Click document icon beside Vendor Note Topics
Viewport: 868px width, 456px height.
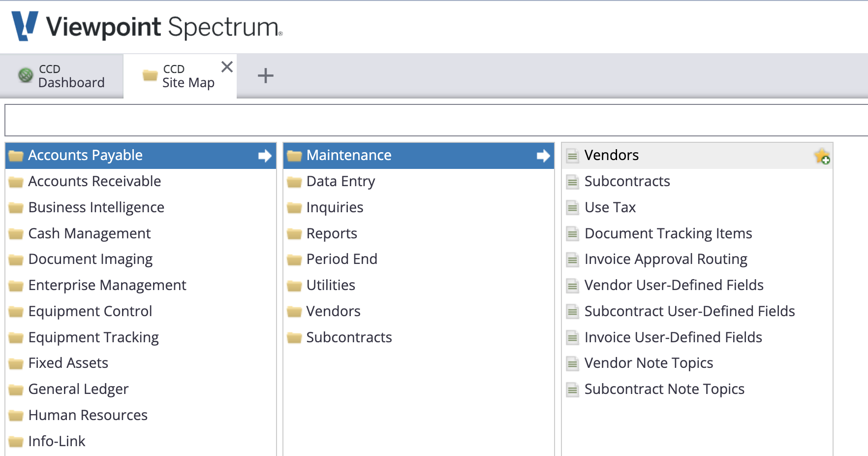click(x=572, y=363)
